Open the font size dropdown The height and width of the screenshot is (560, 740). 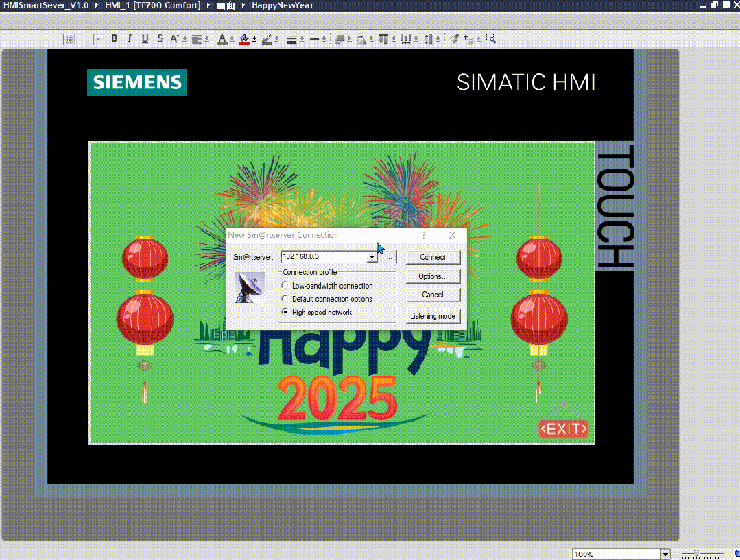[x=99, y=40]
